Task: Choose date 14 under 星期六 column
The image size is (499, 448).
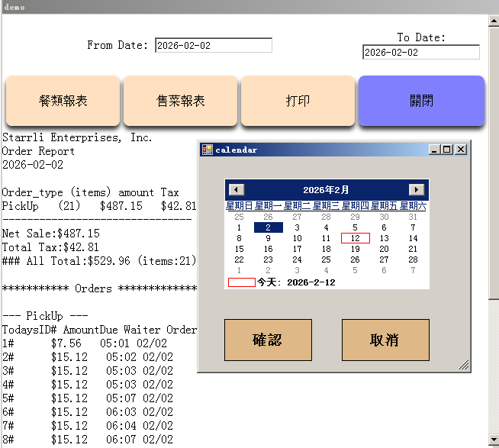Action: (413, 238)
